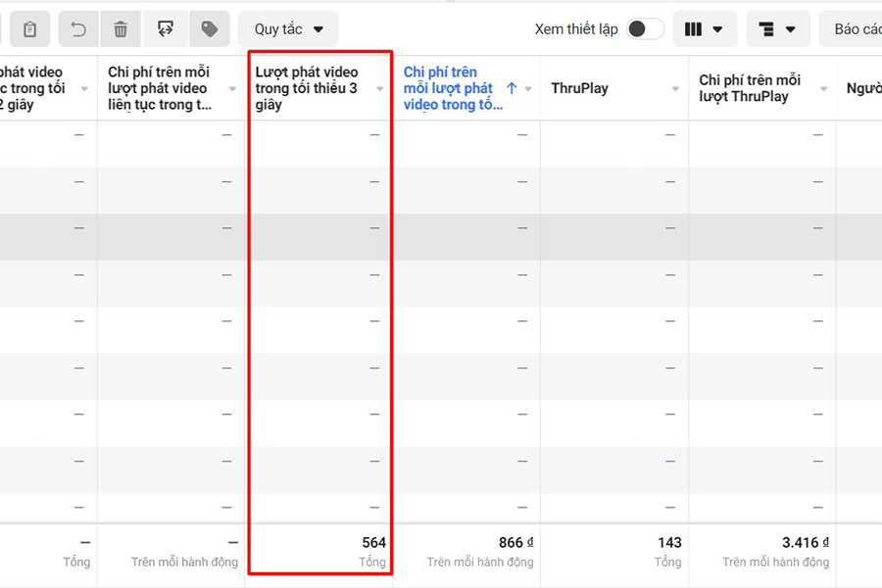Click the clipboard paste icon
The height and width of the screenshot is (588, 882).
point(29,29)
